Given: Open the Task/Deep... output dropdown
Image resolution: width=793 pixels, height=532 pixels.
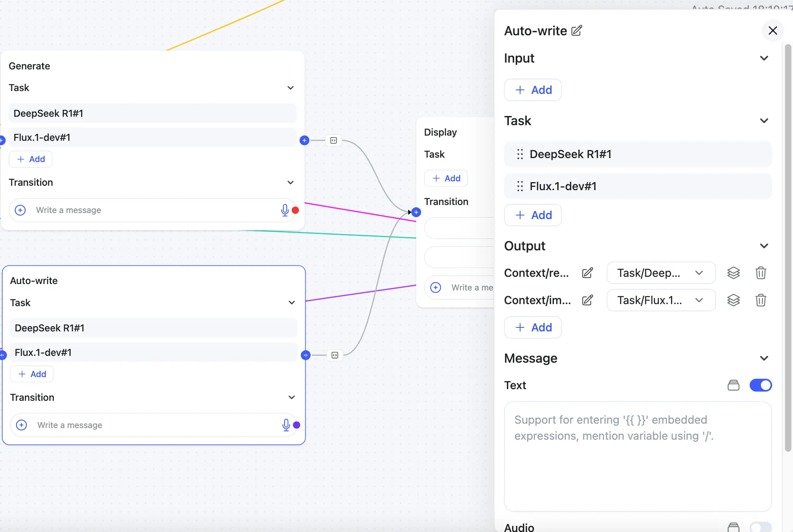Looking at the screenshot, I should (661, 273).
